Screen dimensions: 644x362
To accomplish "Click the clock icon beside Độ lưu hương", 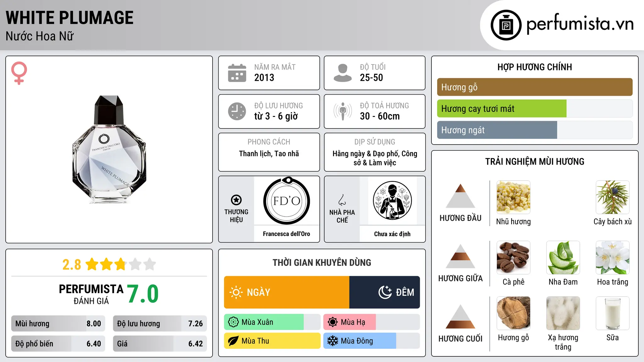I will (237, 111).
